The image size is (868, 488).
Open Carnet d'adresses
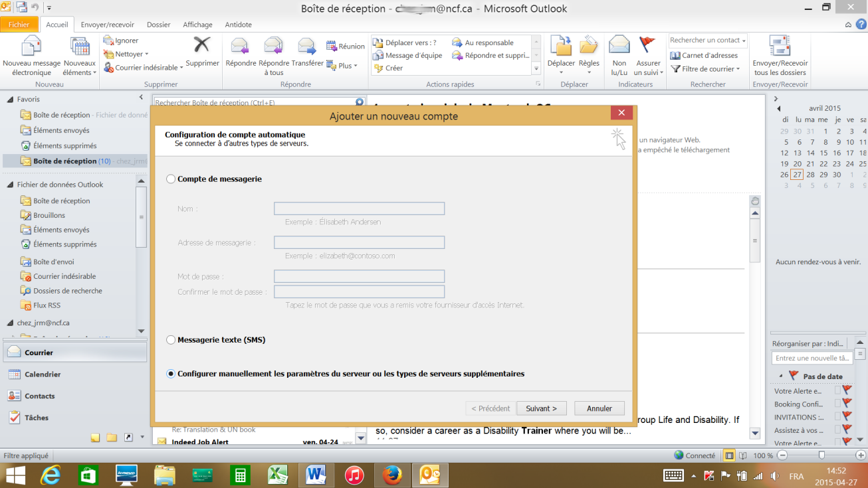705,56
